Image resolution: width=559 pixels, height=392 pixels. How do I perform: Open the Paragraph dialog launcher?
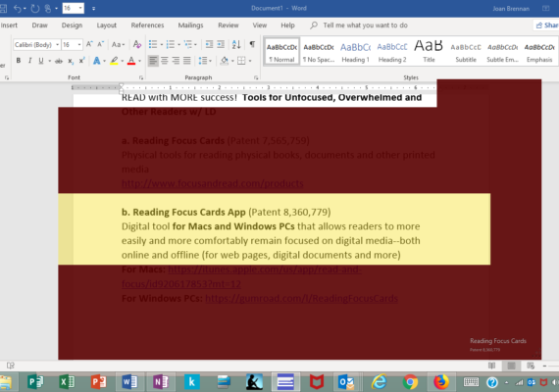pos(256,77)
